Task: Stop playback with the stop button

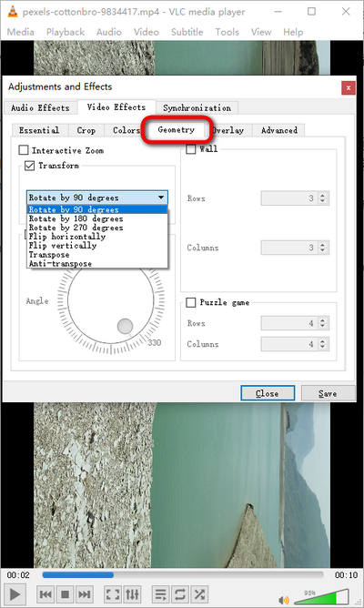Action: (x=65, y=594)
